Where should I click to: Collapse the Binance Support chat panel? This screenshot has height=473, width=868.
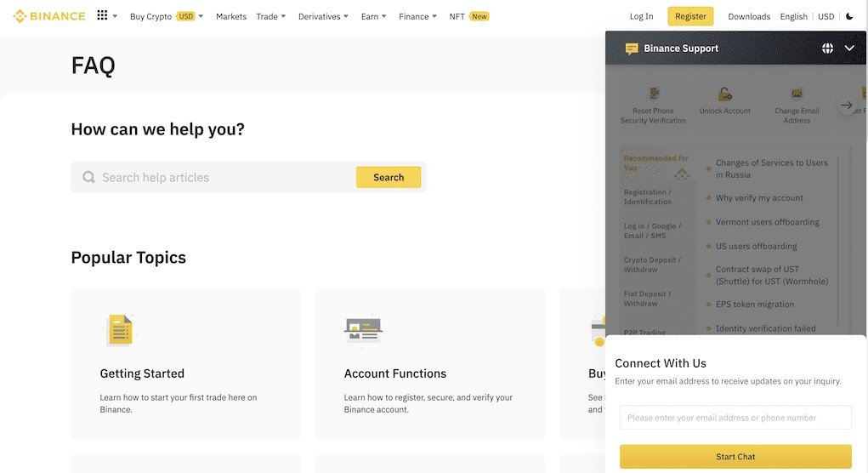(x=849, y=48)
